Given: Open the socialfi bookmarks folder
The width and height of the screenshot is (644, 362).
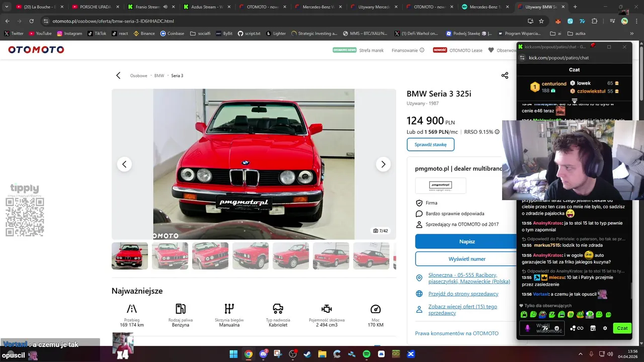Looking at the screenshot, I should (x=200, y=33).
